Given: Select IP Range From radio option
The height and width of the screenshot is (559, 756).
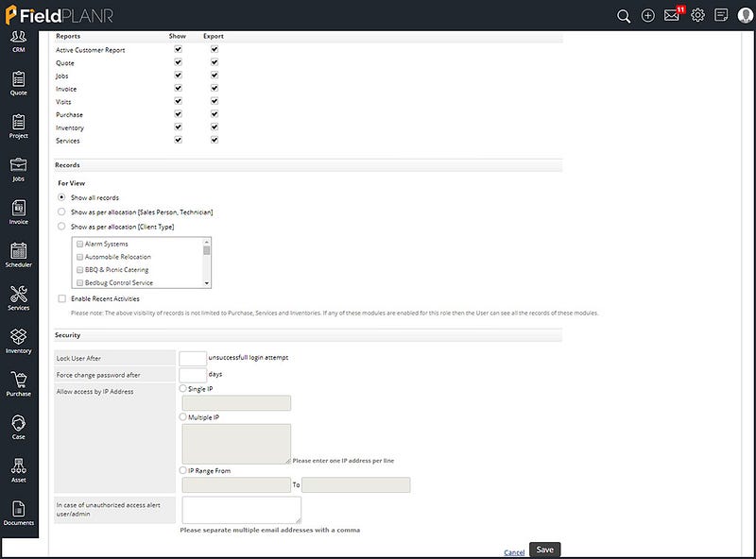Looking at the screenshot, I should (x=182, y=470).
